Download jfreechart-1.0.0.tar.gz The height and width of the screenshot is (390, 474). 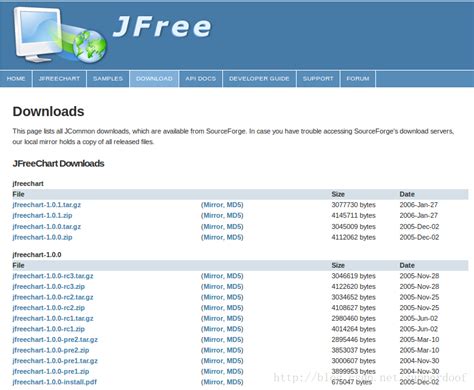[x=47, y=227]
